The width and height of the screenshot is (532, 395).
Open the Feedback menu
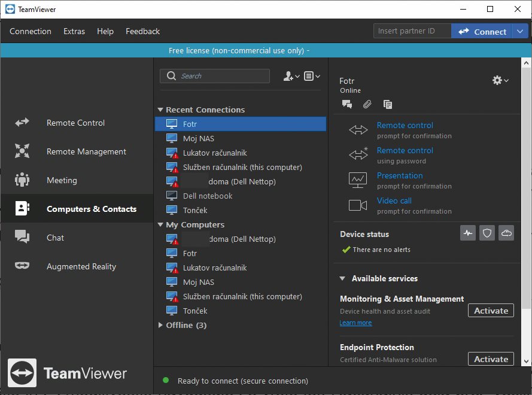(x=142, y=31)
